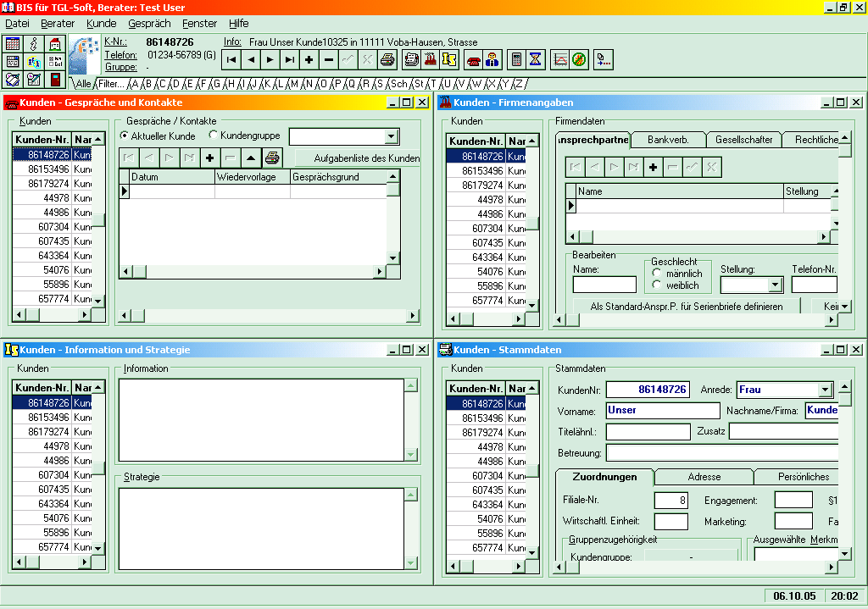Open the calculator toolbar icon
Image resolution: width=868 pixels, height=609 pixels.
[516, 60]
